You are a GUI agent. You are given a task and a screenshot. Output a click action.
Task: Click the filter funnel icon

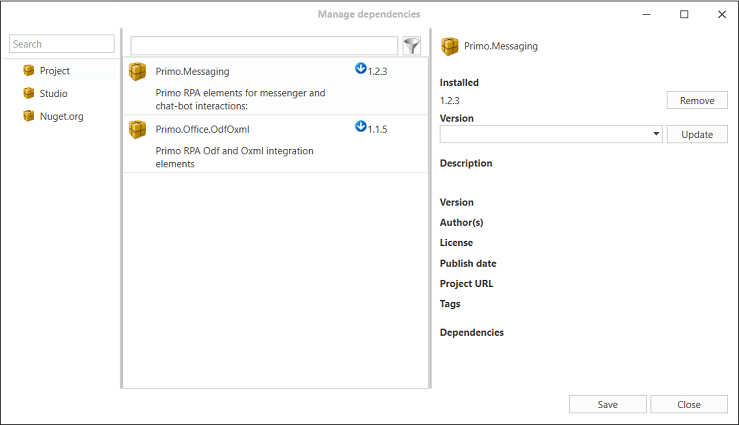tap(411, 46)
